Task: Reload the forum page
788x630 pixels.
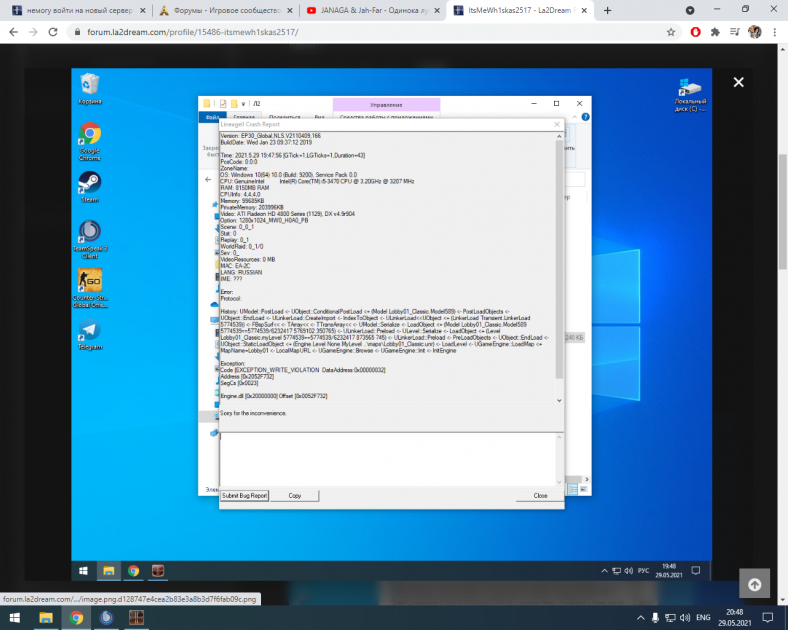Action: coord(53,32)
